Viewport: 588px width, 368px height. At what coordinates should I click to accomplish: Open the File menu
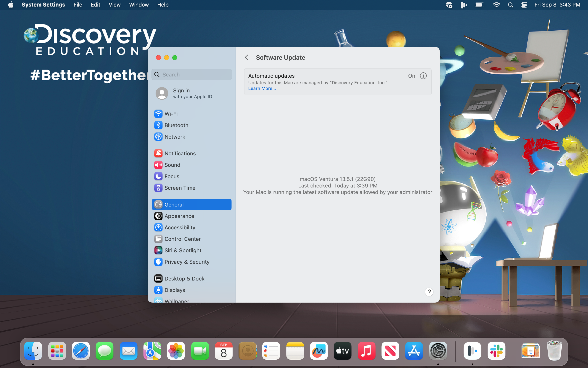point(78,5)
